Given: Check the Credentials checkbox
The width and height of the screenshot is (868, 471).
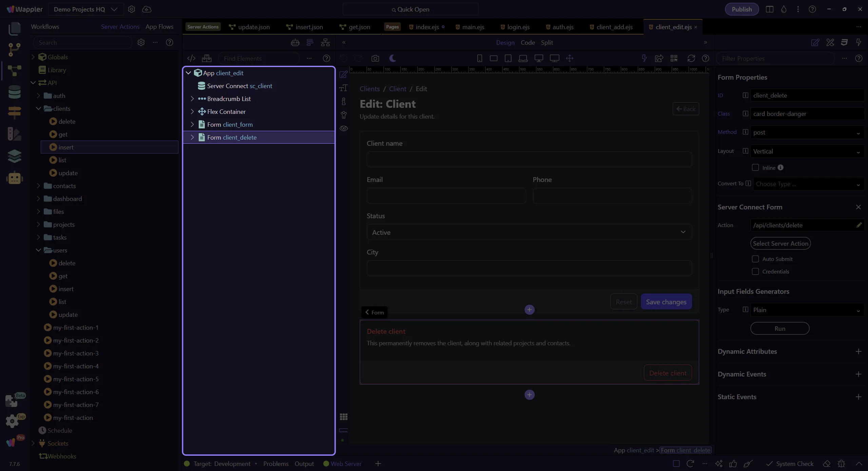Looking at the screenshot, I should pyautogui.click(x=755, y=271).
